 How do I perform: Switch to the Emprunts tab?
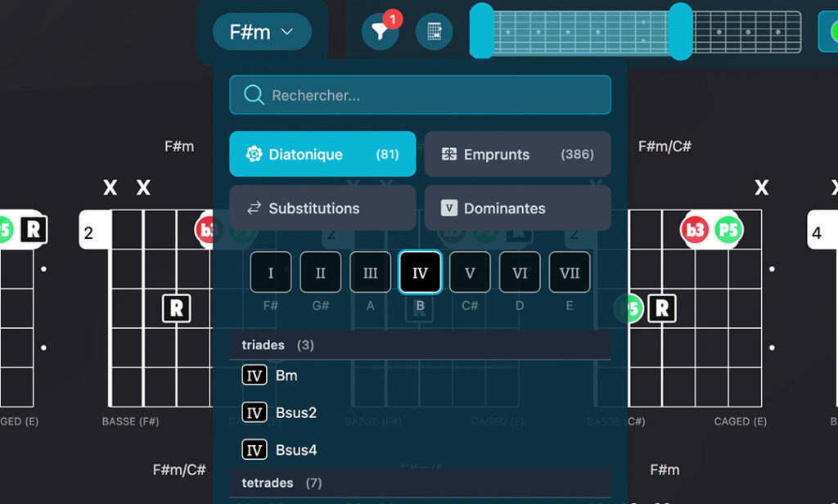(x=517, y=154)
